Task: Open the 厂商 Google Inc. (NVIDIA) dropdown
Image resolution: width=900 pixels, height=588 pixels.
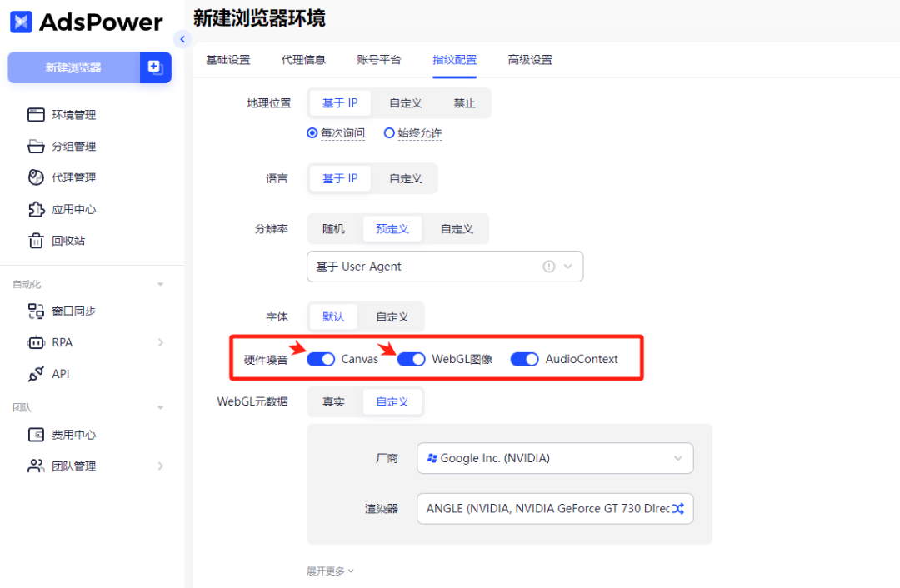Action: pyautogui.click(x=555, y=458)
